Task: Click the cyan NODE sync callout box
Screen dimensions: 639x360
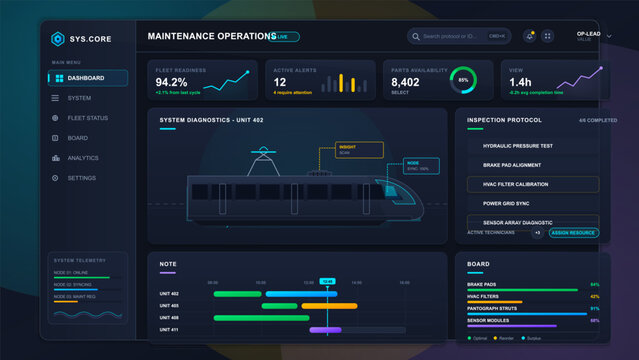Action: pos(421,166)
